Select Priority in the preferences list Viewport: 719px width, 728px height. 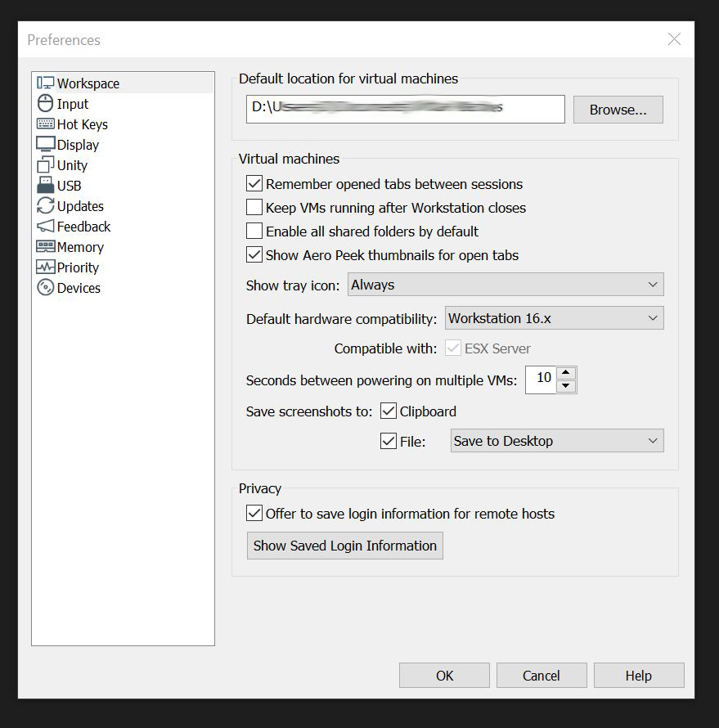tap(78, 267)
